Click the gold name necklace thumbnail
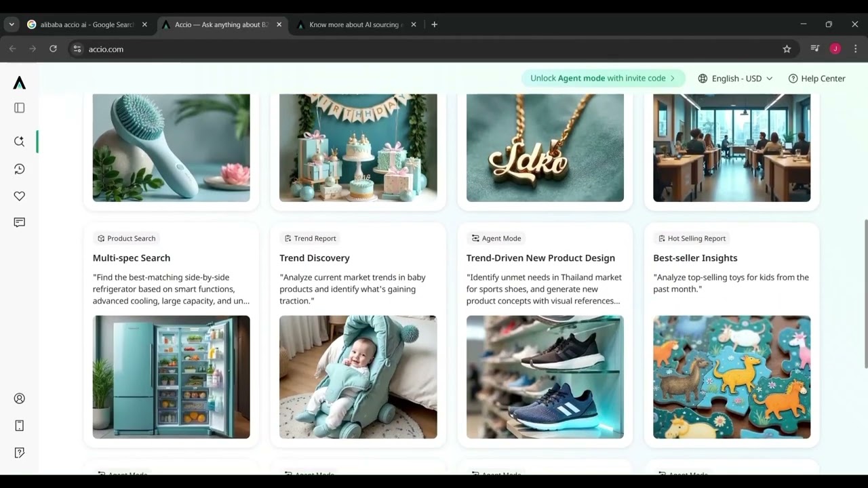Image resolution: width=868 pixels, height=488 pixels. click(545, 148)
